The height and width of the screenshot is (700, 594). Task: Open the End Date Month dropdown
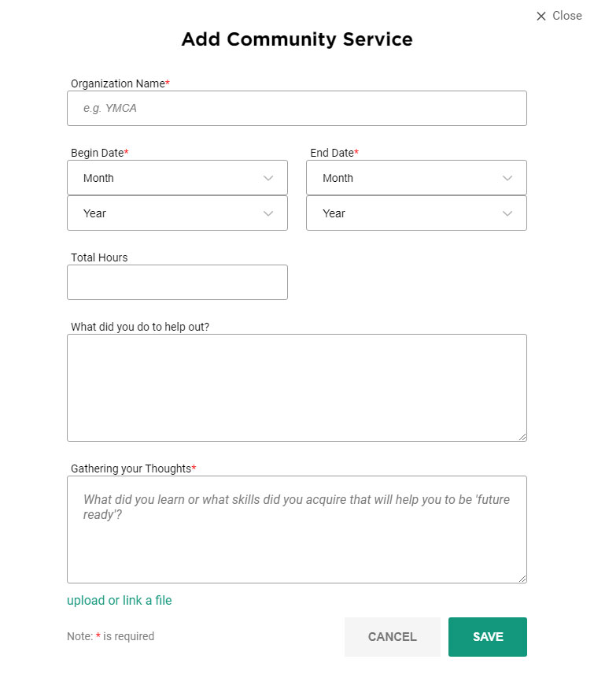[x=416, y=178]
